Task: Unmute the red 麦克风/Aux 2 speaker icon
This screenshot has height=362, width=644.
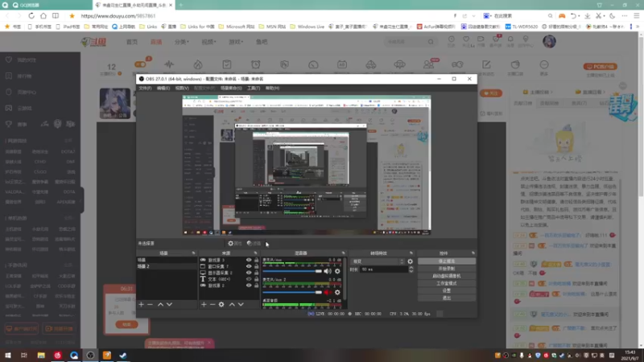Action: tap(328, 292)
